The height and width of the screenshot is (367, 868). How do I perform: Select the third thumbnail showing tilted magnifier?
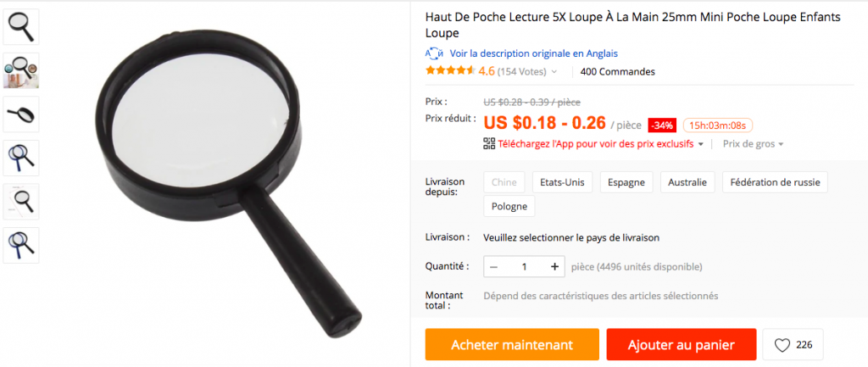pos(21,114)
